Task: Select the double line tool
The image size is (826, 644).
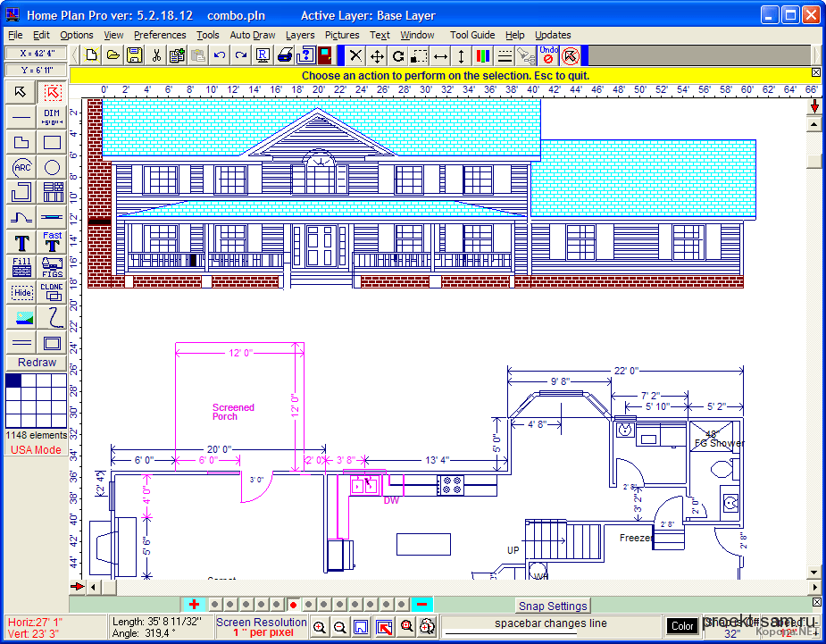Action: tap(21, 343)
